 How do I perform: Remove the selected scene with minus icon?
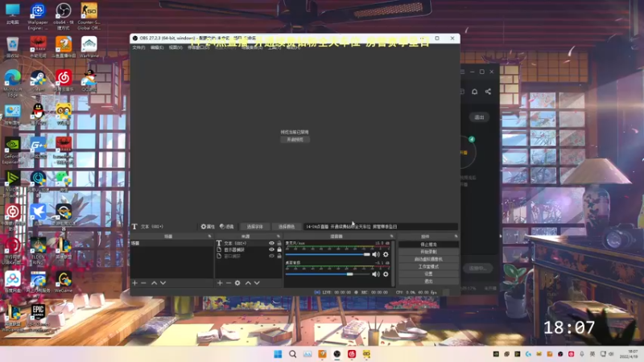[143, 283]
